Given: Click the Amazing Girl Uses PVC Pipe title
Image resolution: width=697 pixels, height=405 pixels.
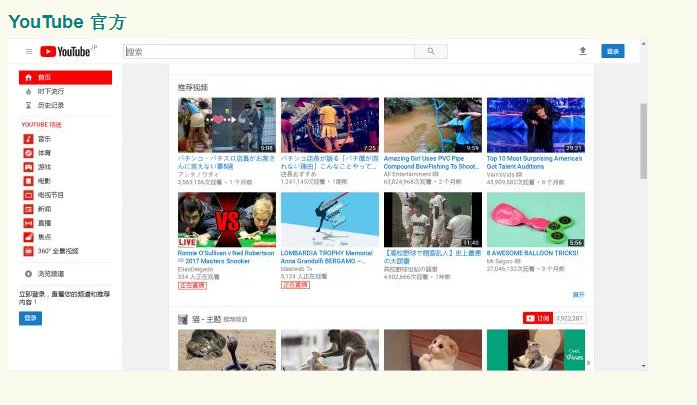Looking at the screenshot, I should point(432,162).
